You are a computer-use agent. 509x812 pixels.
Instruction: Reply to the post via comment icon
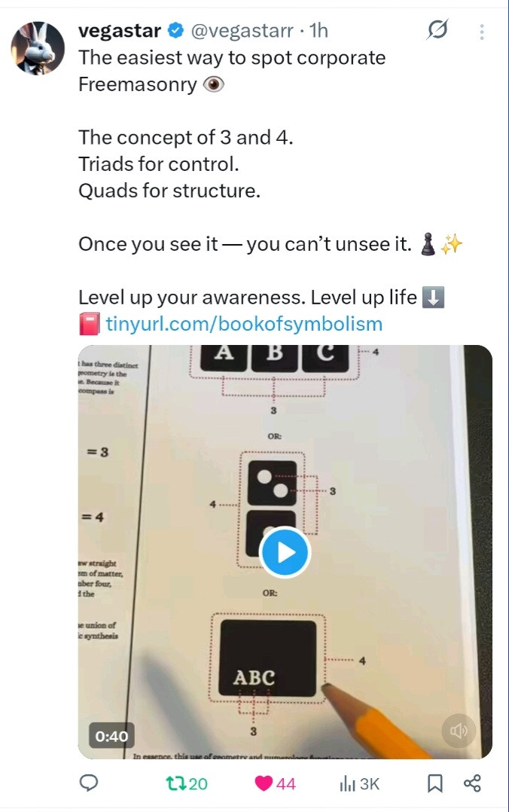[x=90, y=784]
